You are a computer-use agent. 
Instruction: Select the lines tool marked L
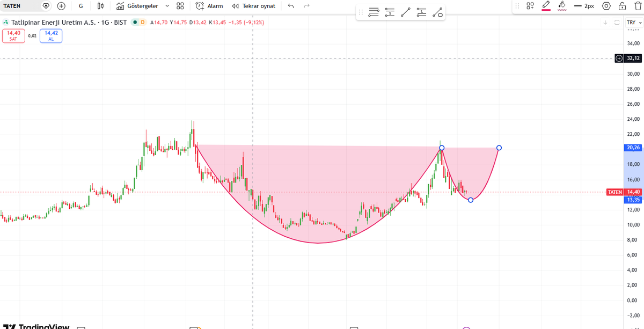[x=422, y=12]
